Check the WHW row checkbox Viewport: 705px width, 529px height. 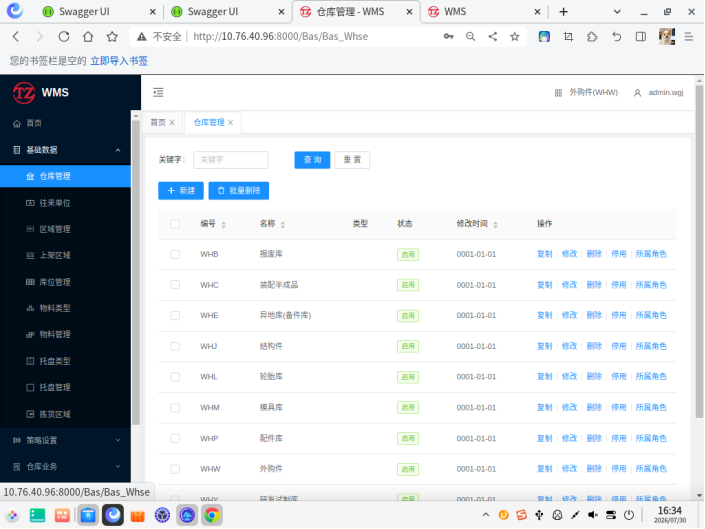coord(175,469)
